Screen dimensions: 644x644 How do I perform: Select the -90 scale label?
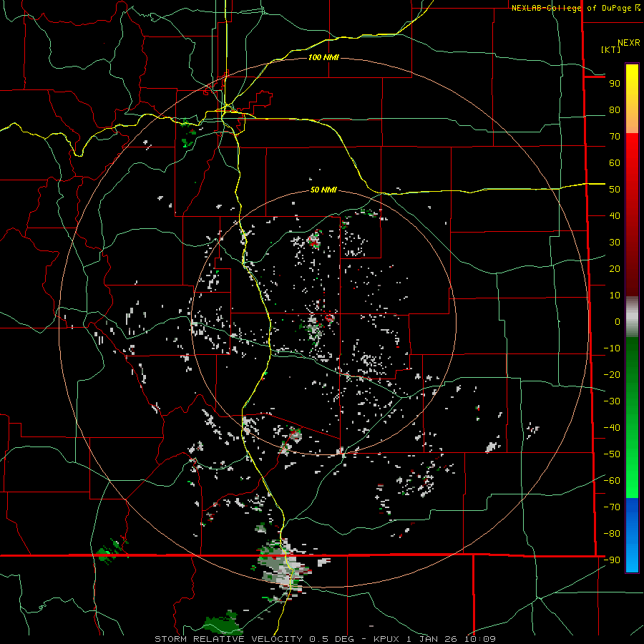coord(612,560)
